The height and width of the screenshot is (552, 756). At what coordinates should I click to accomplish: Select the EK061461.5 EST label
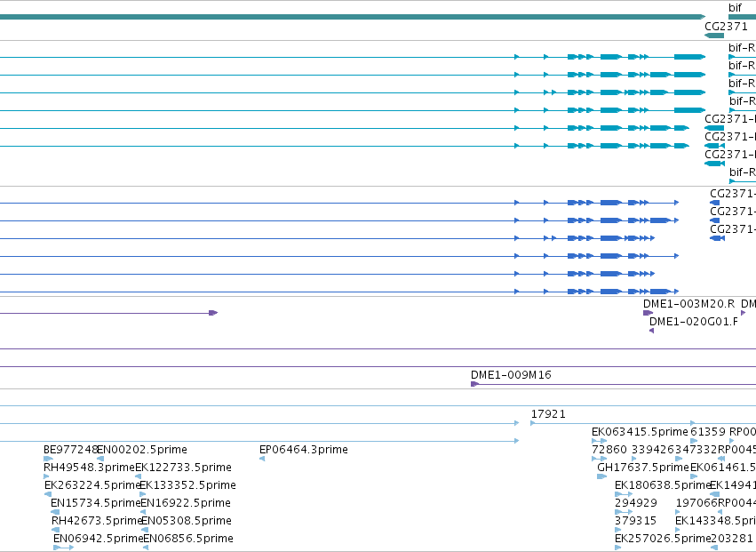pyautogui.click(x=723, y=468)
